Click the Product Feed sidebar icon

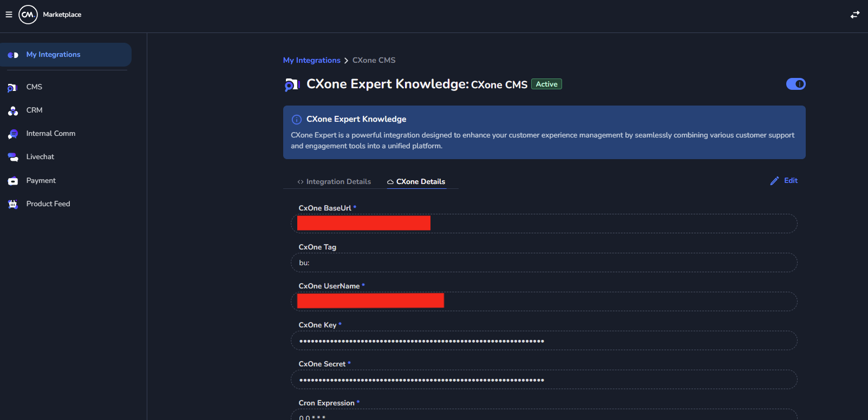[x=13, y=204]
